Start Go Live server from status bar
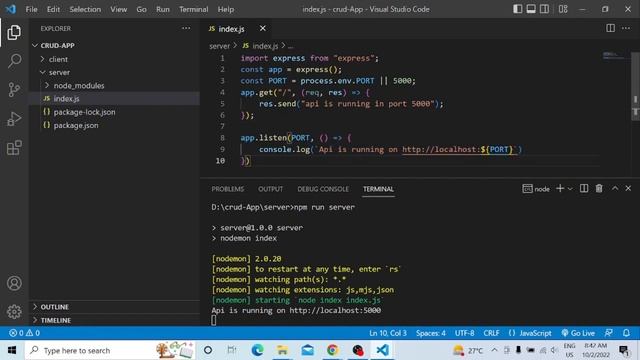640x360 pixels. tap(578, 333)
